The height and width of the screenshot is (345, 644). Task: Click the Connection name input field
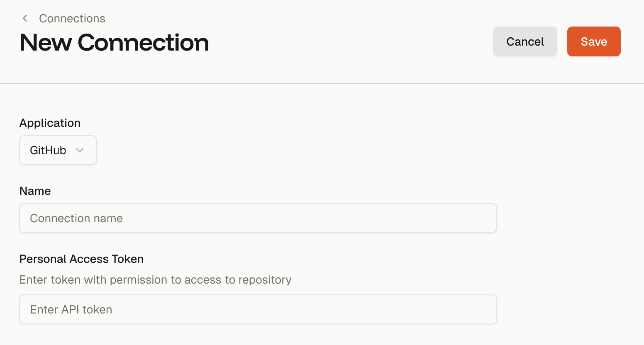coord(258,218)
